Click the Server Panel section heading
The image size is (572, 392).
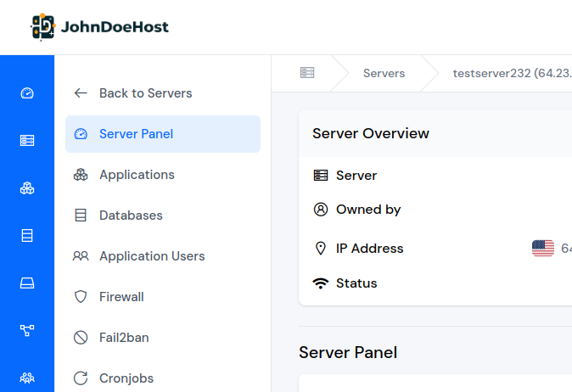tap(348, 353)
